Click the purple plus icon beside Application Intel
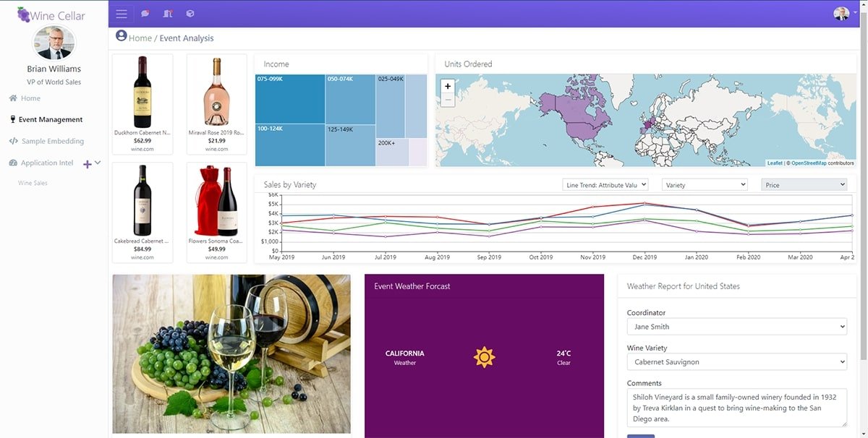 88,165
